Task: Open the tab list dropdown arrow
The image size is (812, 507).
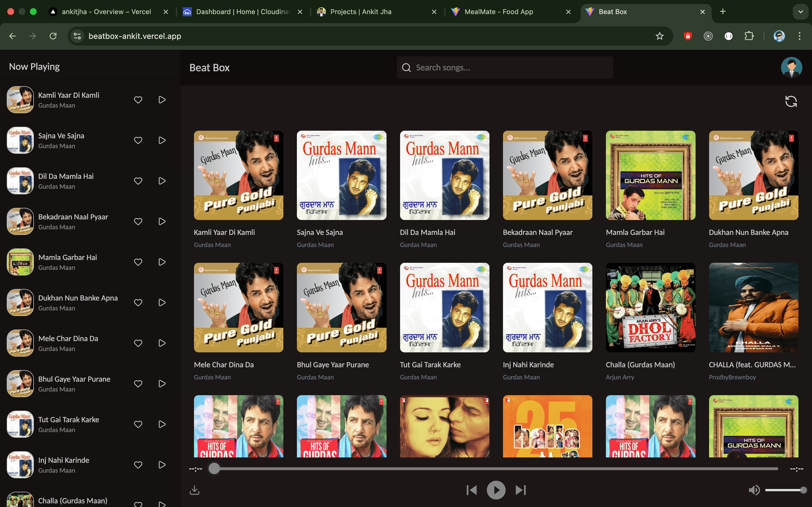Action: point(800,12)
